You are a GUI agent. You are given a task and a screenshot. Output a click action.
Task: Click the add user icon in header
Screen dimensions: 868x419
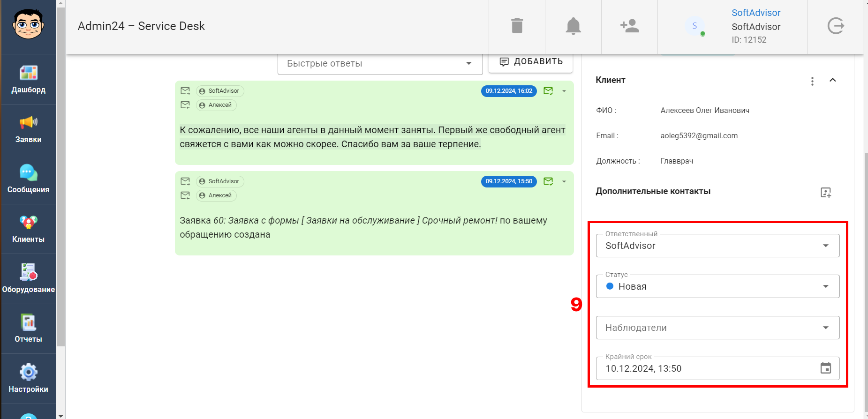tap(629, 26)
